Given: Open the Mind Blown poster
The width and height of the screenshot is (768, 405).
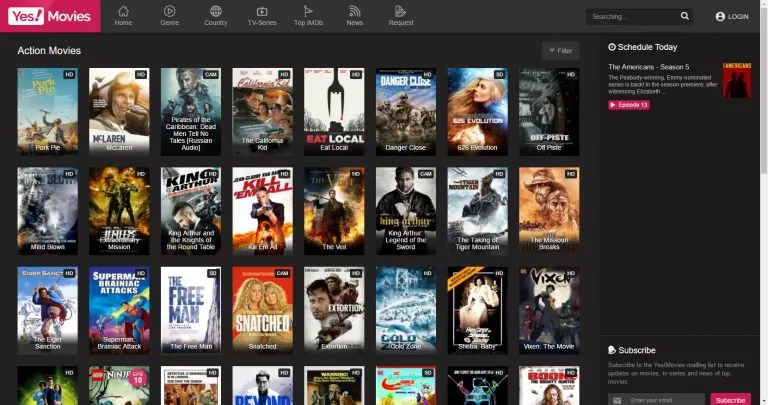Looking at the screenshot, I should pos(48,211).
